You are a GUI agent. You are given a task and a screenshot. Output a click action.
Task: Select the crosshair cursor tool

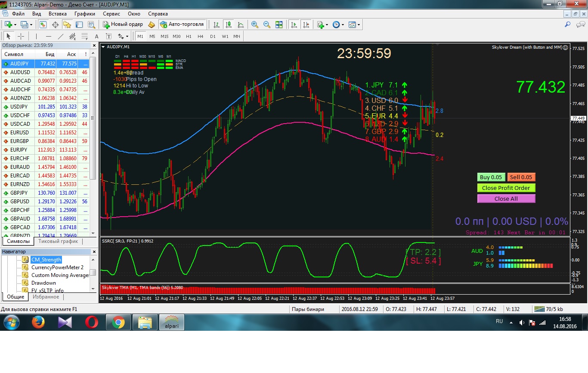click(21, 36)
